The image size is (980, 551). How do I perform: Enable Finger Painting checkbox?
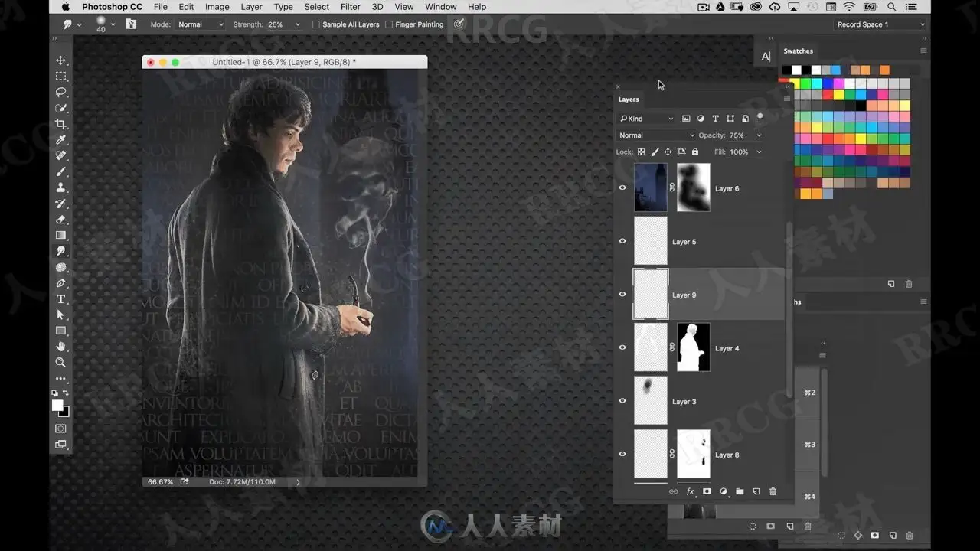pos(389,24)
